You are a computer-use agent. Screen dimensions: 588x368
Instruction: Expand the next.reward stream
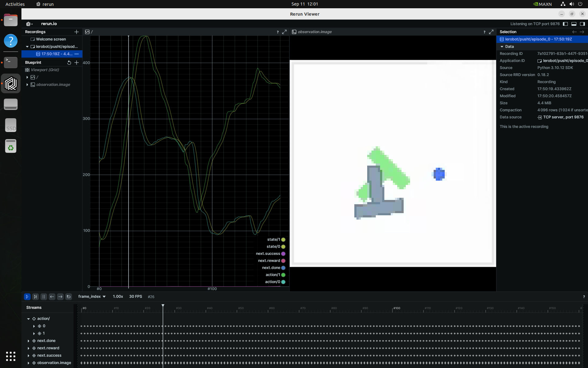(28, 348)
